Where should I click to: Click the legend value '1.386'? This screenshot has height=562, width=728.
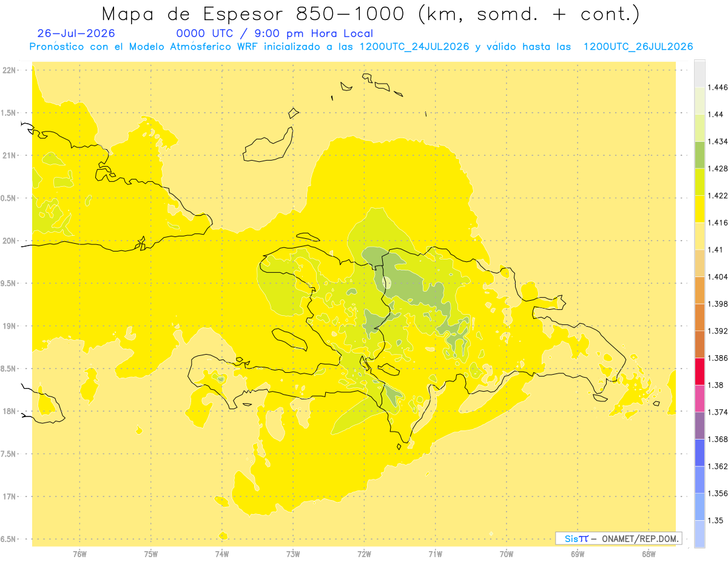click(717, 358)
